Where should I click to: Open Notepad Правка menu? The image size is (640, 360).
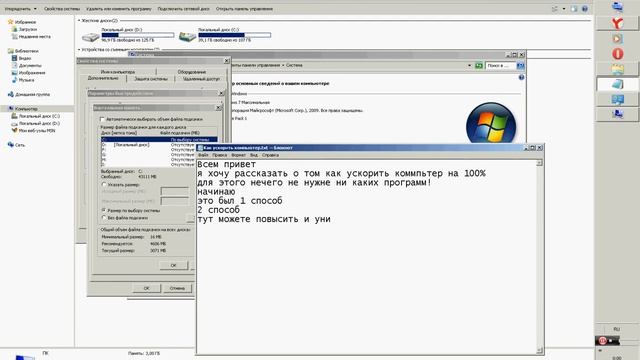(220, 155)
